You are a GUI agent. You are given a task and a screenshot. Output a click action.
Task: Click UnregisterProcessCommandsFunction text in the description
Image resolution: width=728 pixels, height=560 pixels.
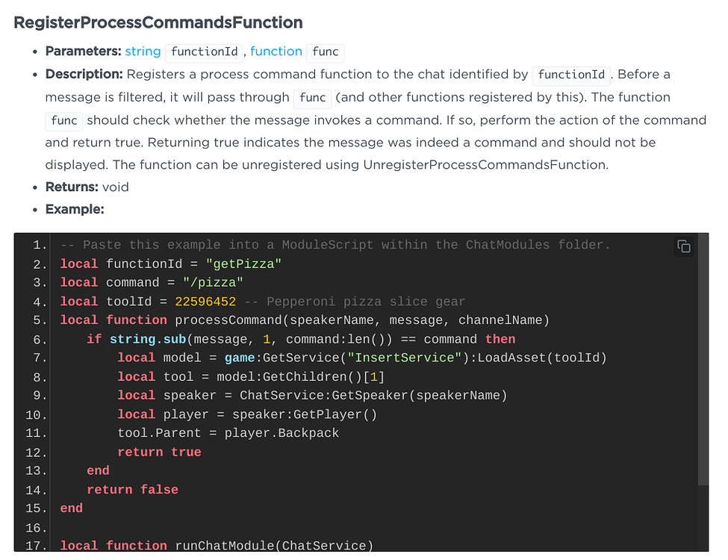pyautogui.click(x=485, y=164)
